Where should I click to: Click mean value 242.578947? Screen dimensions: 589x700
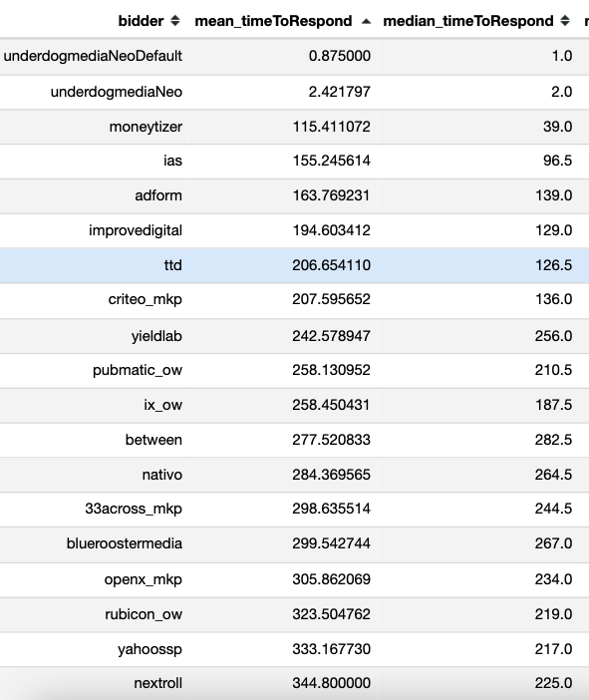coord(332,336)
